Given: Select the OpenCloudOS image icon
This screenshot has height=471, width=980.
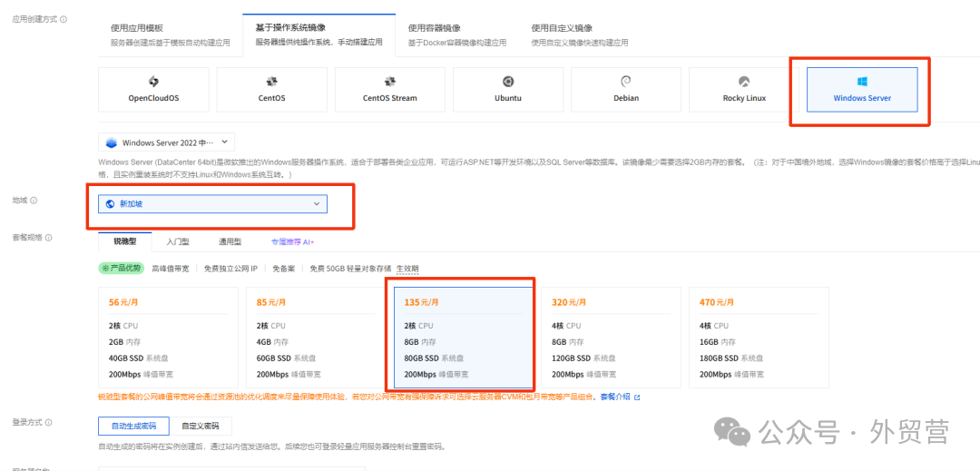Looking at the screenshot, I should (x=153, y=90).
